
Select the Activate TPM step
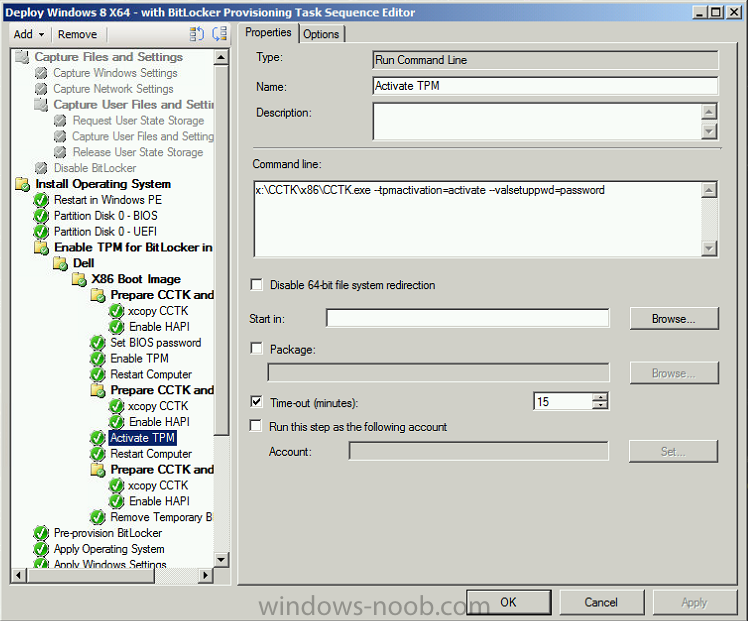tap(142, 438)
